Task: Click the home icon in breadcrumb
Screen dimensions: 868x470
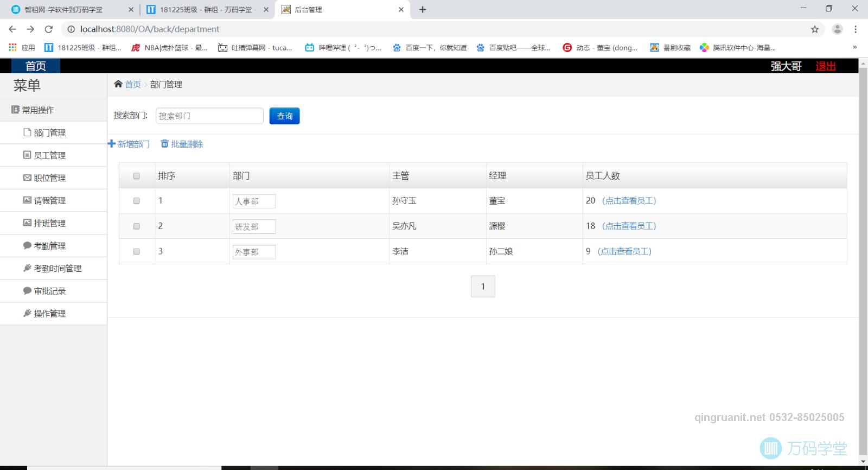Action: [x=118, y=84]
